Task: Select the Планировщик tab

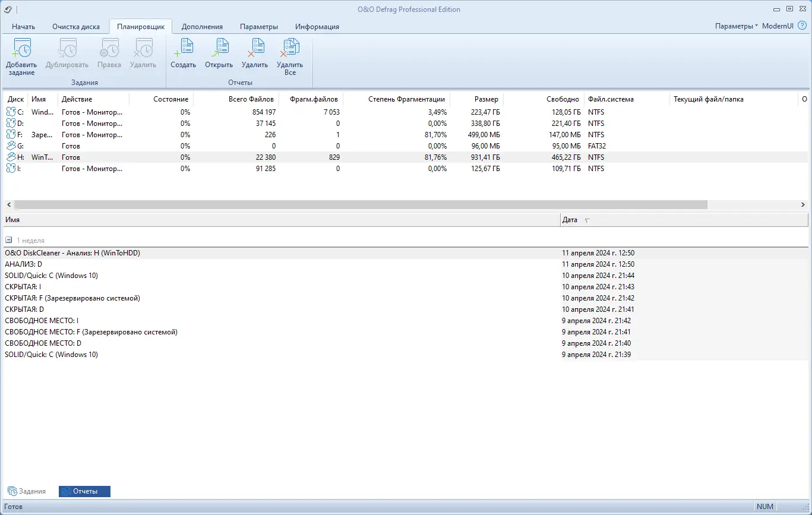Action: tap(141, 27)
